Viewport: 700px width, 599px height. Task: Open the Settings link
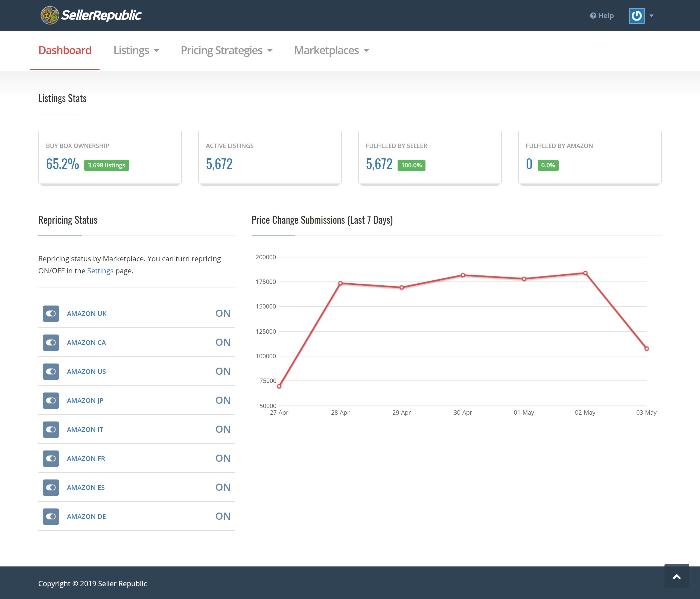(x=100, y=270)
